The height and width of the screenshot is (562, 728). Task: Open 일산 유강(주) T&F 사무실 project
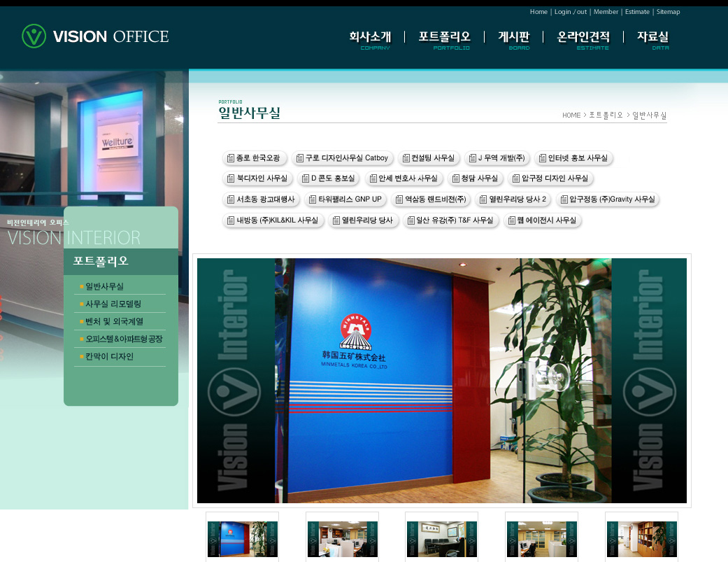(451, 220)
